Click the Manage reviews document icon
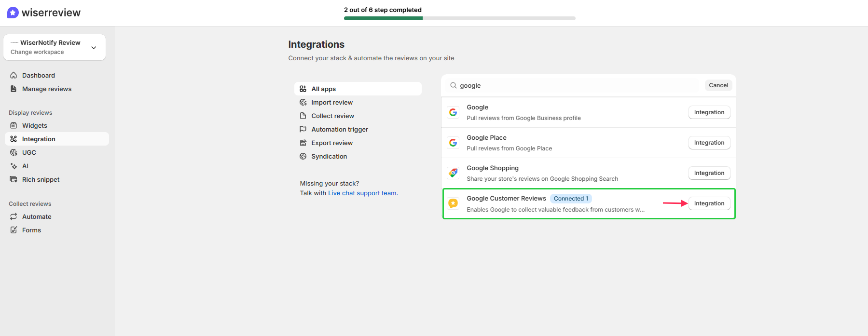Image resolution: width=868 pixels, height=336 pixels. pyautogui.click(x=14, y=89)
